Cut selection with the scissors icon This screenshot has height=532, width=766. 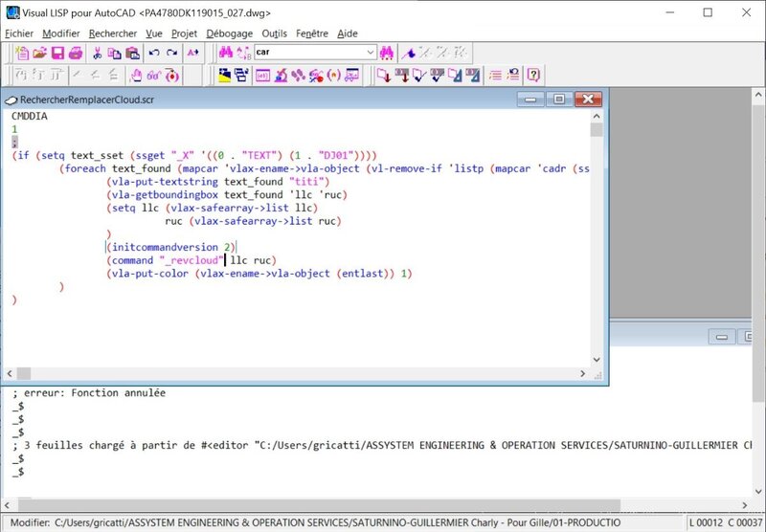click(98, 53)
